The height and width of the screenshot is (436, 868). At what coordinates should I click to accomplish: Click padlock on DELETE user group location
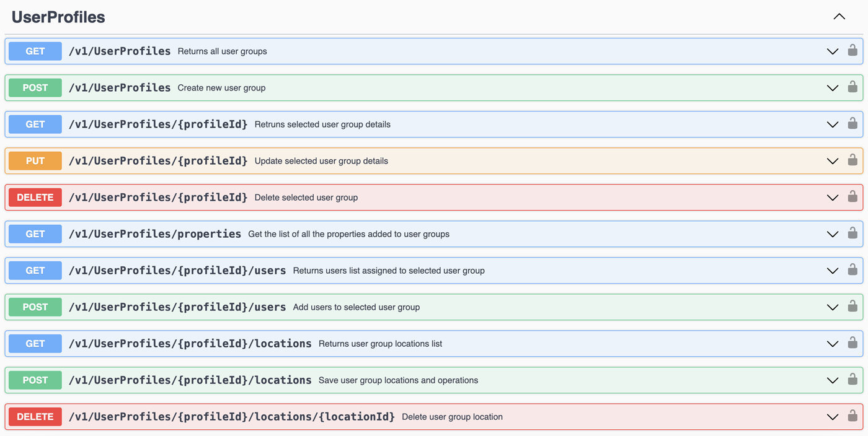(x=852, y=416)
